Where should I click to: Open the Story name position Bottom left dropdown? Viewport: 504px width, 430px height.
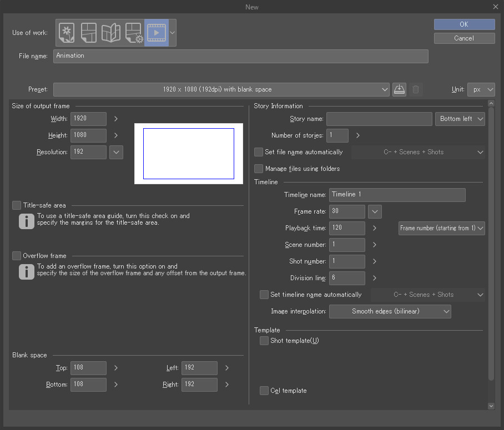(460, 119)
